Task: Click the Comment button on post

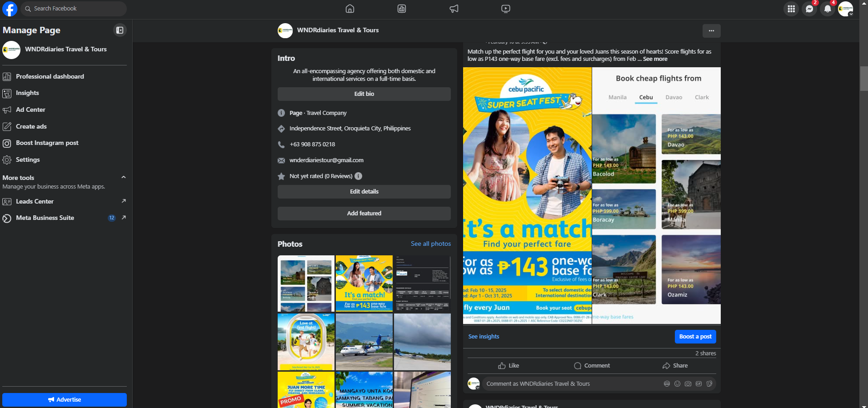Action: (592, 366)
